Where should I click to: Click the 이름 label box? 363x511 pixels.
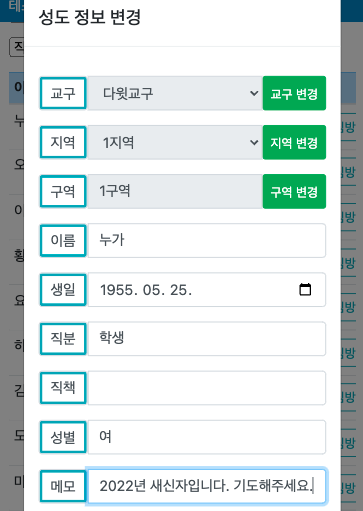click(x=63, y=240)
